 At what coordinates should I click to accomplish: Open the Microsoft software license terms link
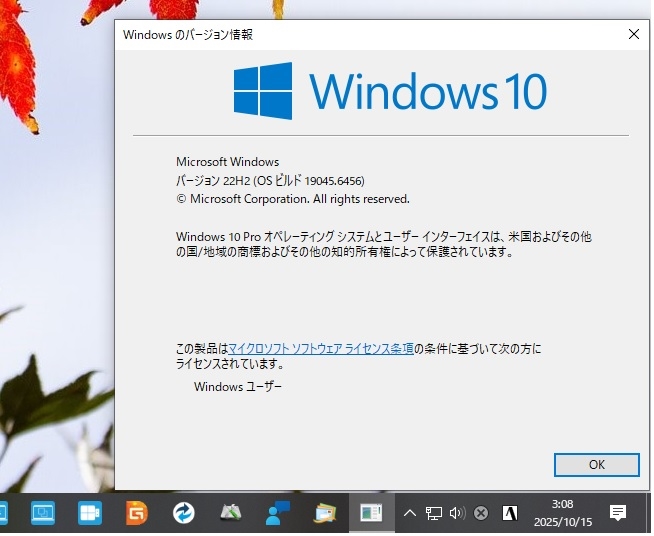point(322,350)
